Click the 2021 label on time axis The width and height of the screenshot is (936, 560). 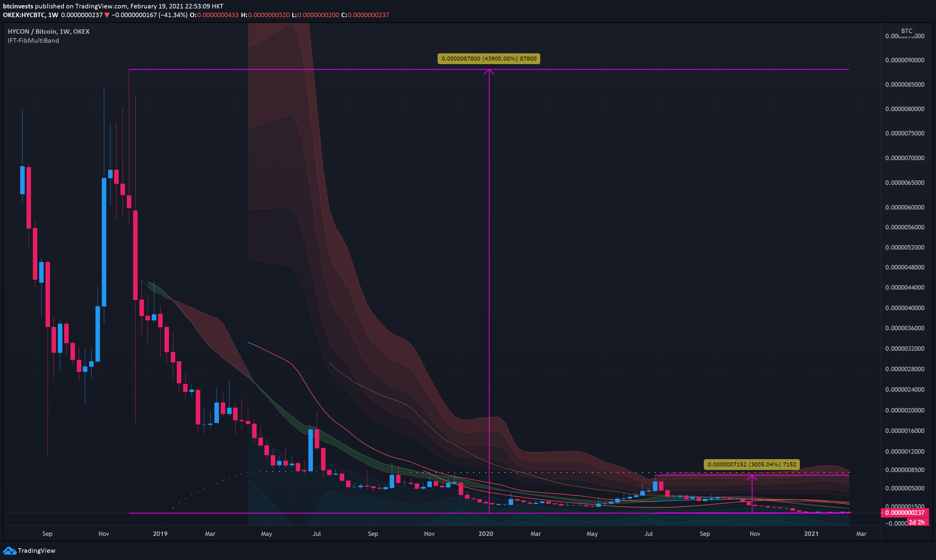[x=811, y=534]
